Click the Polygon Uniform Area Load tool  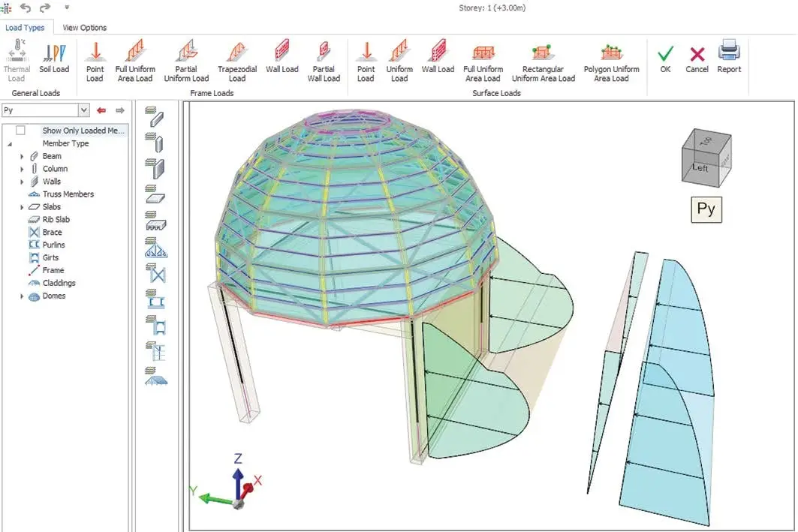pos(611,61)
